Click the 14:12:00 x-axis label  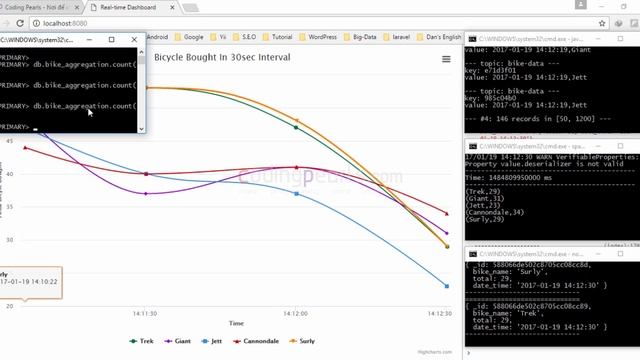point(296,313)
